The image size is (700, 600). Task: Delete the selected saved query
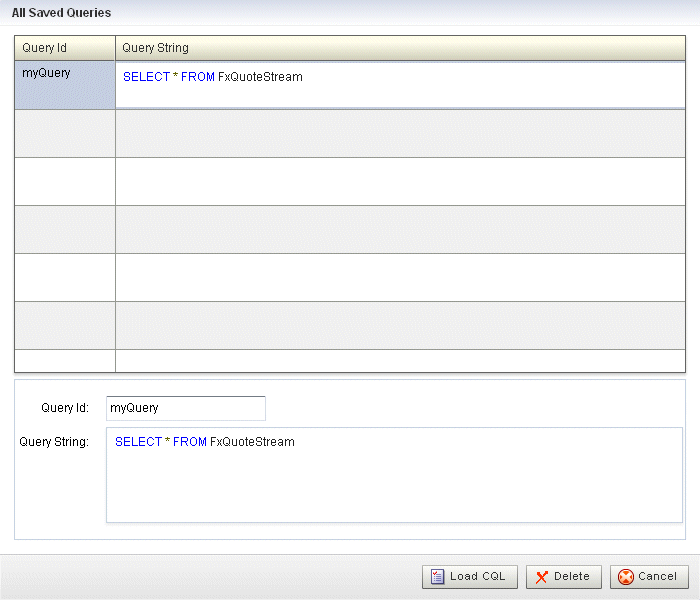(x=563, y=577)
